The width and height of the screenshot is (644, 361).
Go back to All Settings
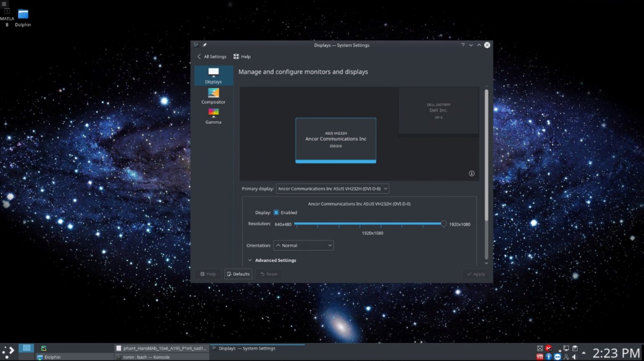click(x=212, y=57)
